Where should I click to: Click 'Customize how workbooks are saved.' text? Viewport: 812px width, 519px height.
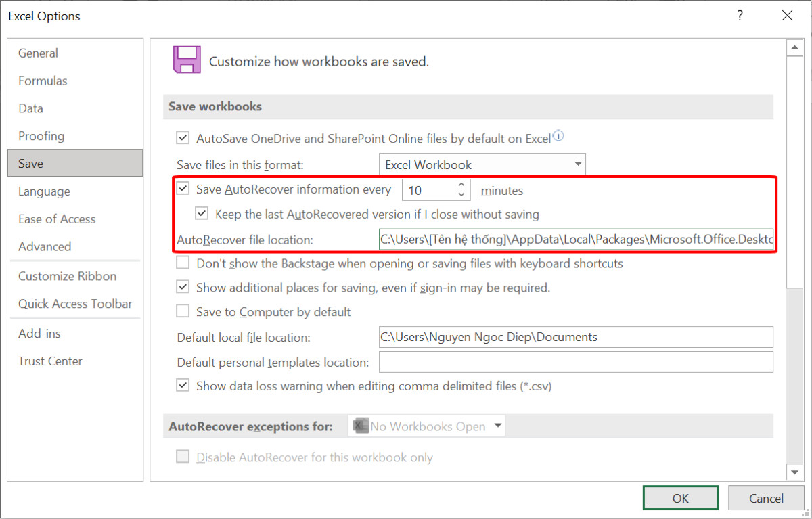click(x=319, y=62)
